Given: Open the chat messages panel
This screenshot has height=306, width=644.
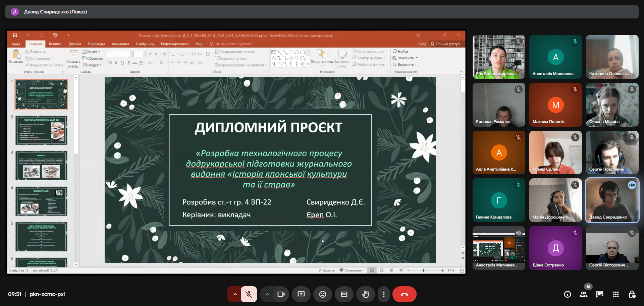Looking at the screenshot, I should [x=599, y=294].
